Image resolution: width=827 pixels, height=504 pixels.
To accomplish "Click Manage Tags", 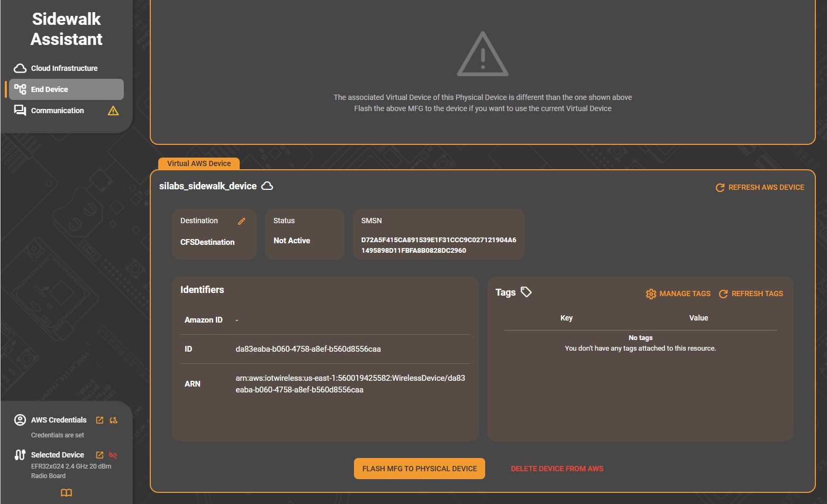I will click(678, 294).
